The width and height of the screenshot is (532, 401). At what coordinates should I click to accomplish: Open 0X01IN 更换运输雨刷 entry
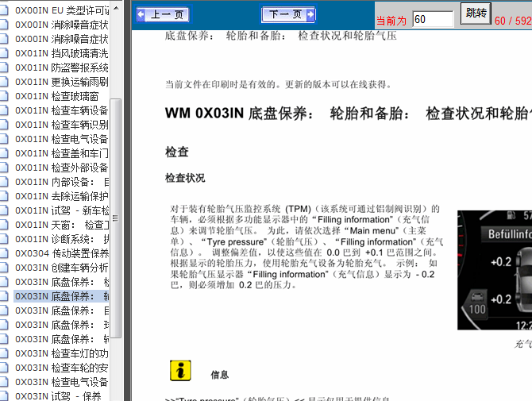coord(62,82)
